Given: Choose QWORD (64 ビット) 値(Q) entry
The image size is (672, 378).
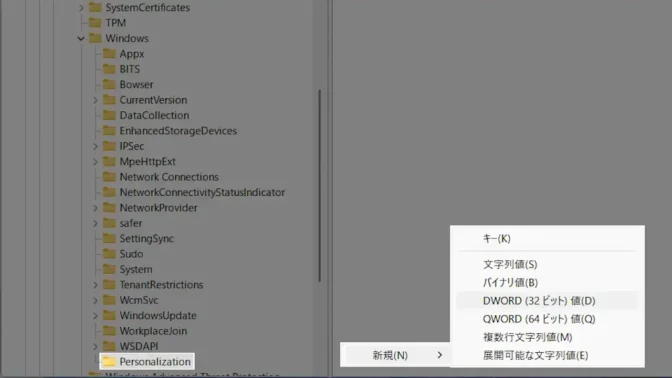Looking at the screenshot, I should pos(547,319).
